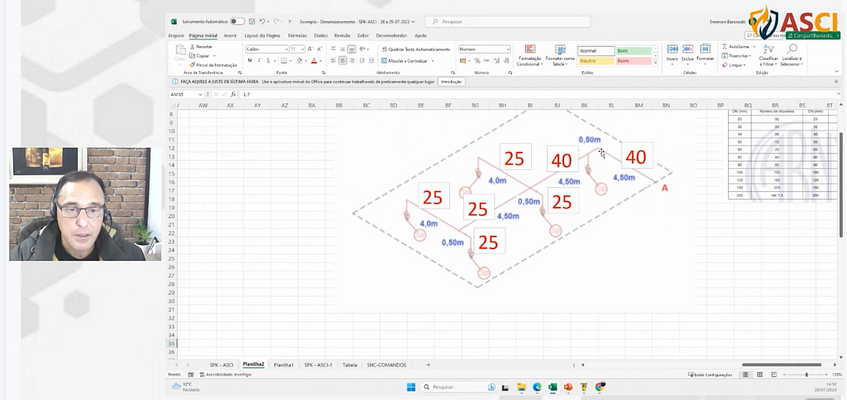Switch to the SPK - ASCI sheet tab
The height and width of the screenshot is (400, 847).
coord(221,365)
